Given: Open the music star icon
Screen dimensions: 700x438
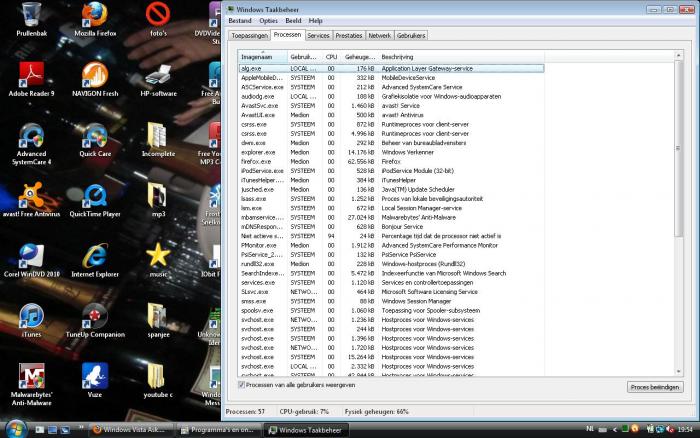Looking at the screenshot, I should pyautogui.click(x=158, y=260).
